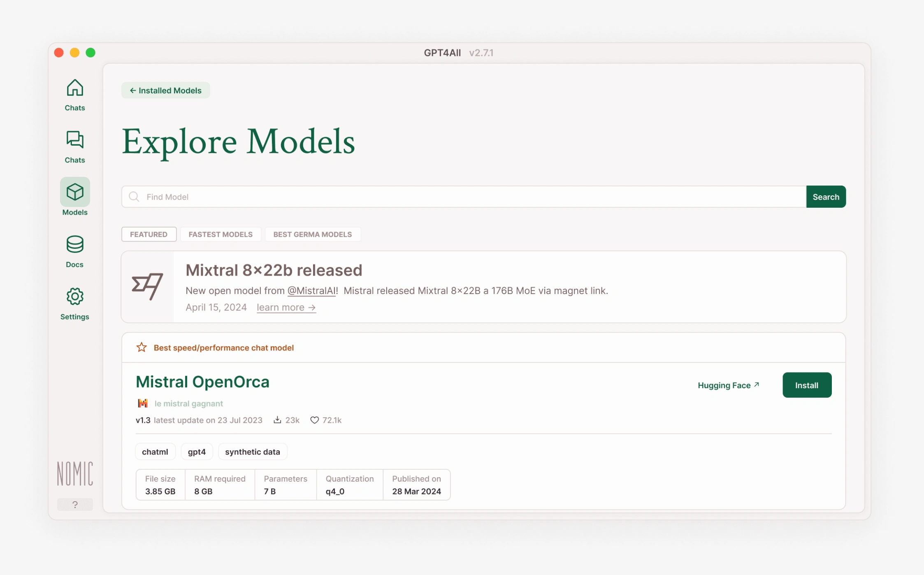Click the star icon beside Best speed/performance

(x=142, y=348)
